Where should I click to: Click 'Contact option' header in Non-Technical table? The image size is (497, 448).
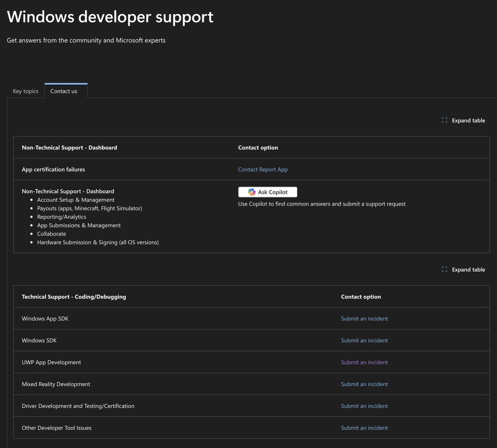point(258,148)
